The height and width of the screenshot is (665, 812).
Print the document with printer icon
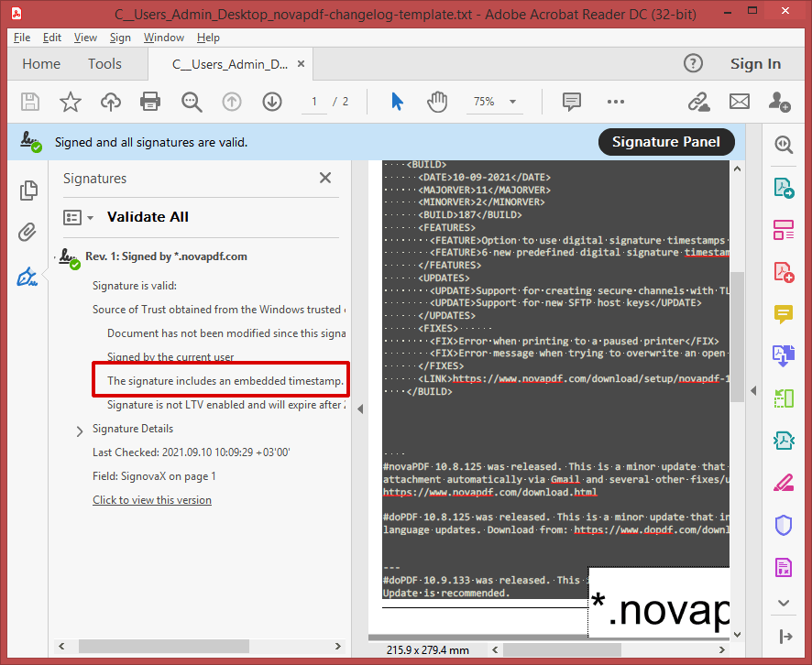point(150,102)
